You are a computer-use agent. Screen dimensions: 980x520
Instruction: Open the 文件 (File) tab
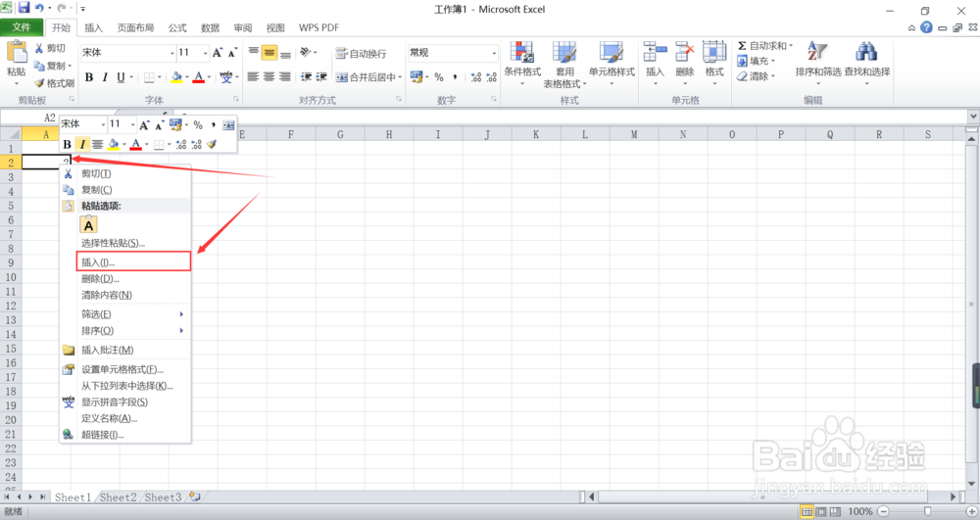(x=22, y=27)
